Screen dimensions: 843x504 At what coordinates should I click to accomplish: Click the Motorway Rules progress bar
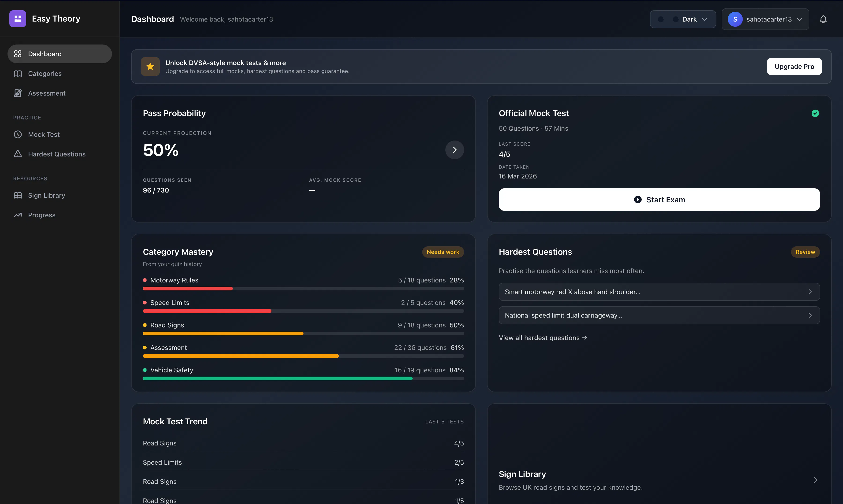303,289
